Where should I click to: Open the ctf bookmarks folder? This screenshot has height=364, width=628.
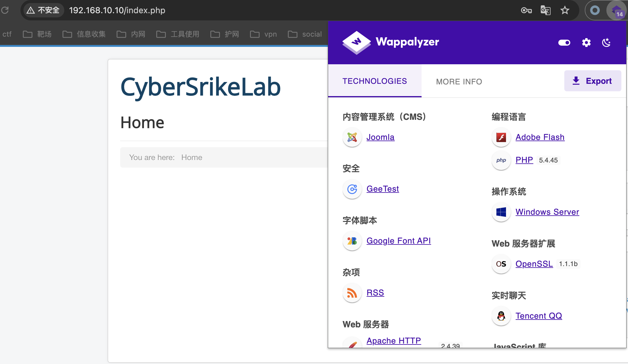[7, 34]
